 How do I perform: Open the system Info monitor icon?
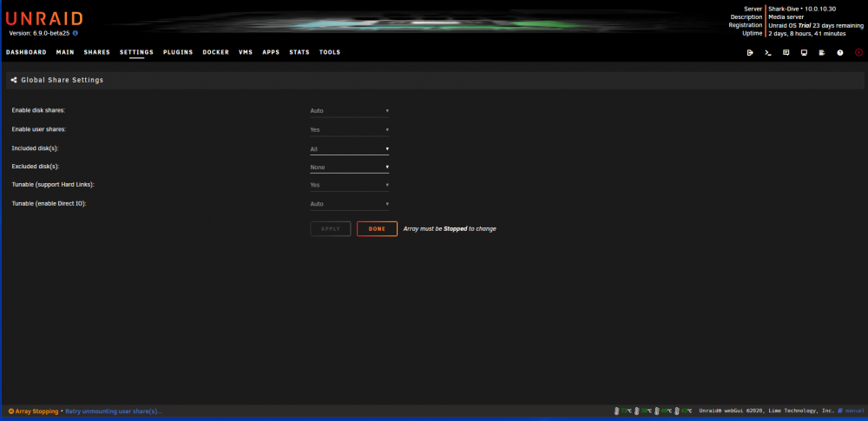pyautogui.click(x=804, y=53)
